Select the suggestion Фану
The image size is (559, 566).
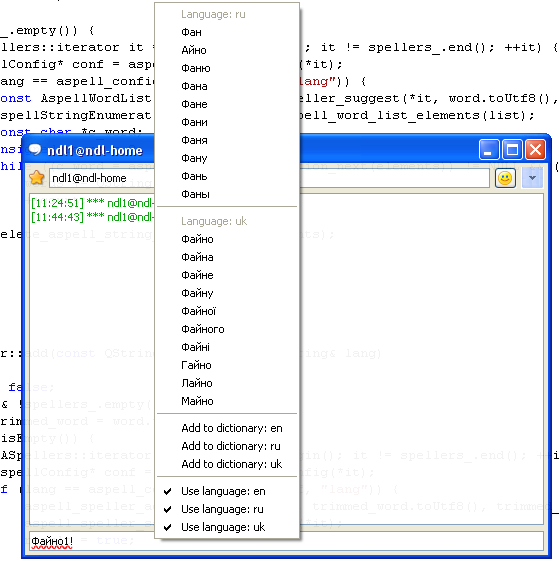pyautogui.click(x=227, y=158)
